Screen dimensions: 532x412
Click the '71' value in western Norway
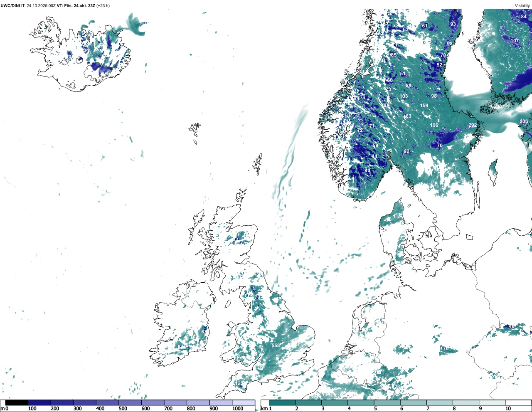click(372, 126)
